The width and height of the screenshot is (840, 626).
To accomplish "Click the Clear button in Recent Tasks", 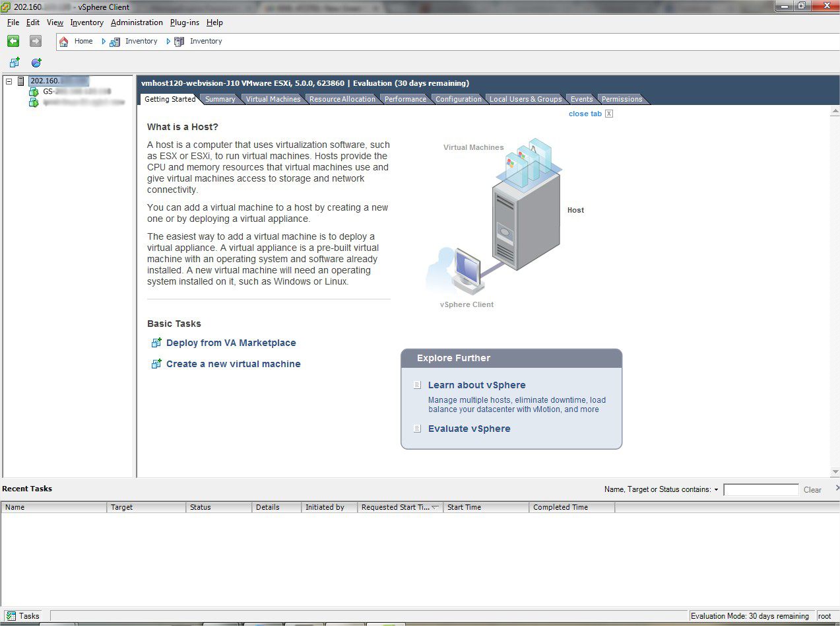I will click(812, 490).
